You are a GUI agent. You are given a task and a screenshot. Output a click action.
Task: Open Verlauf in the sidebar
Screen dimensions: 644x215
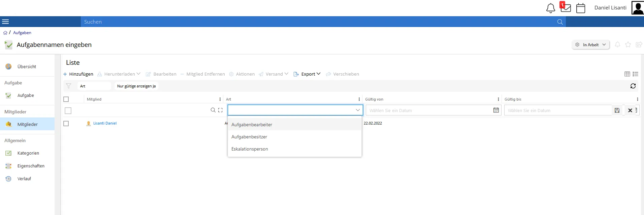(x=27, y=179)
